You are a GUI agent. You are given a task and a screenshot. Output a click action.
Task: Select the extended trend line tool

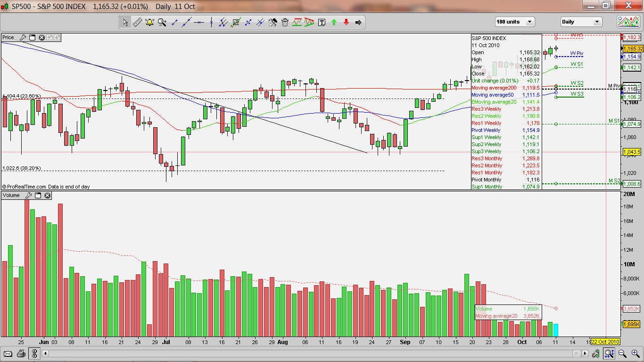(x=187, y=22)
